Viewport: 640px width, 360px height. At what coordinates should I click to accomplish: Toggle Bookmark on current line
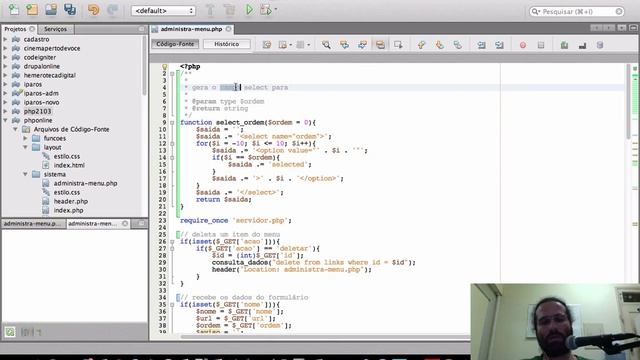457,45
